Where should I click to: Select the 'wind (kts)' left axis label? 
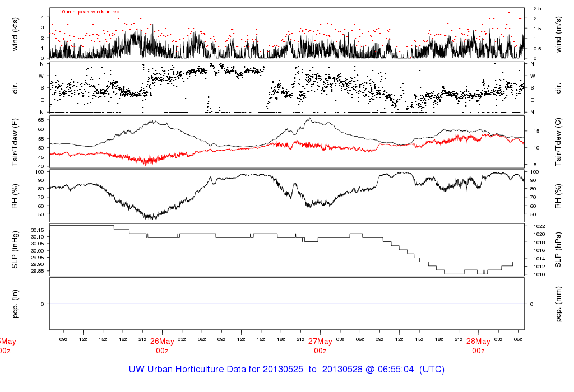click(16, 33)
